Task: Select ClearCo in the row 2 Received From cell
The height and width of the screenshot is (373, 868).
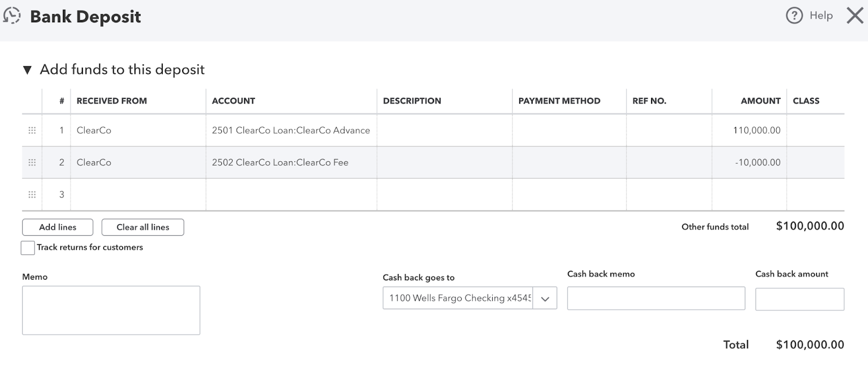Action: [x=138, y=162]
